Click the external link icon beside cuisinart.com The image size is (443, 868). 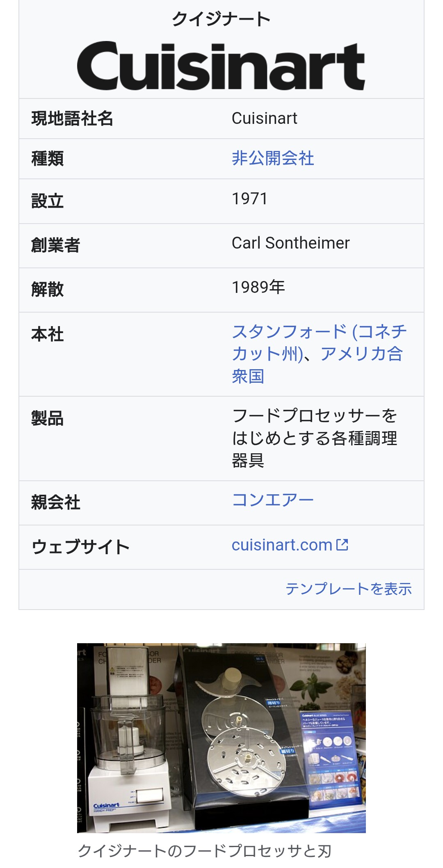click(342, 545)
